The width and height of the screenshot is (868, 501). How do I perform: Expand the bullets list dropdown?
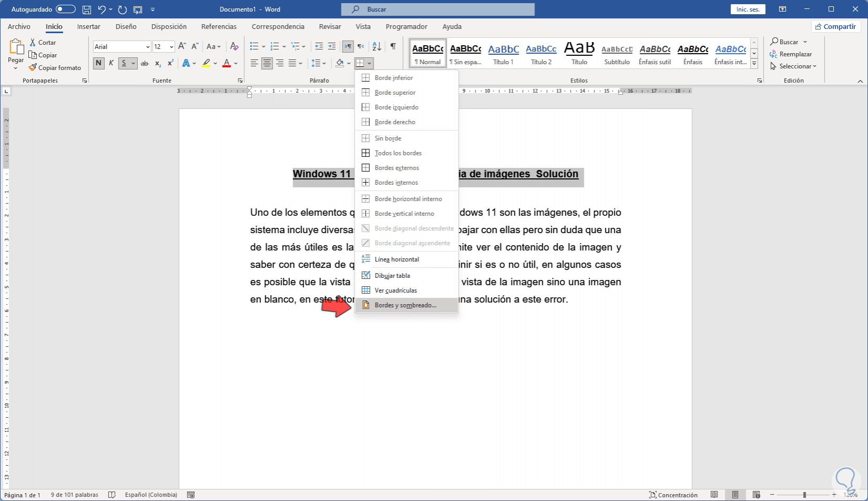[263, 47]
